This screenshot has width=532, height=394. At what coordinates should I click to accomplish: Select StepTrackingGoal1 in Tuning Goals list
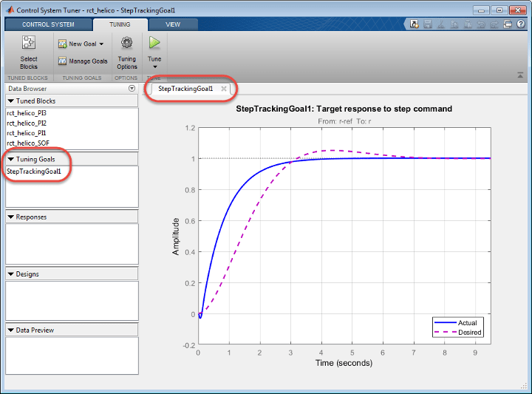[34, 171]
